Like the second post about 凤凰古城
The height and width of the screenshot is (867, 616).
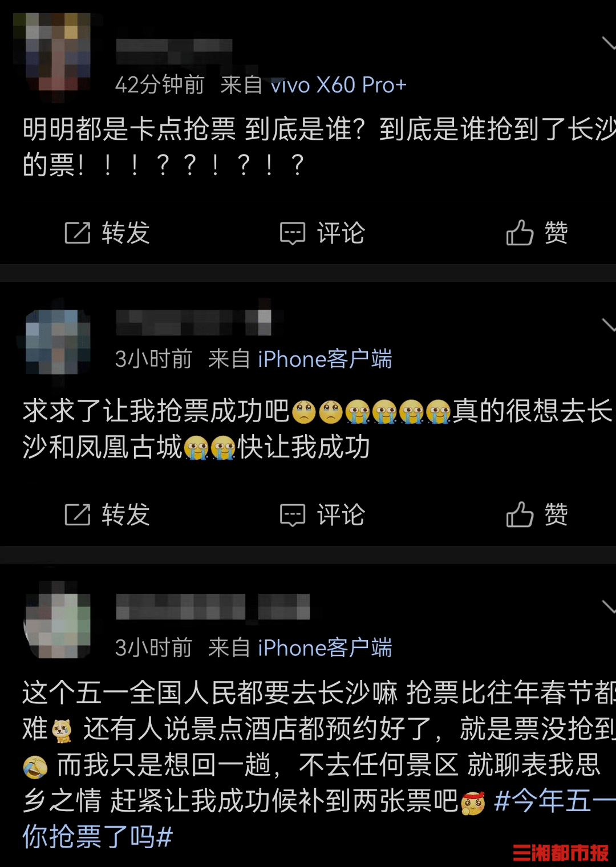pyautogui.click(x=520, y=514)
